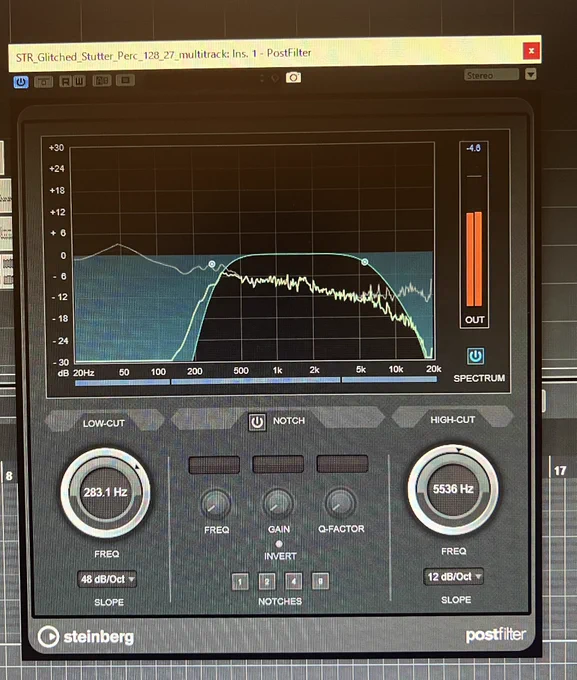The width and height of the screenshot is (577, 680).
Task: Click the Steinberg logo
Action: 86,637
